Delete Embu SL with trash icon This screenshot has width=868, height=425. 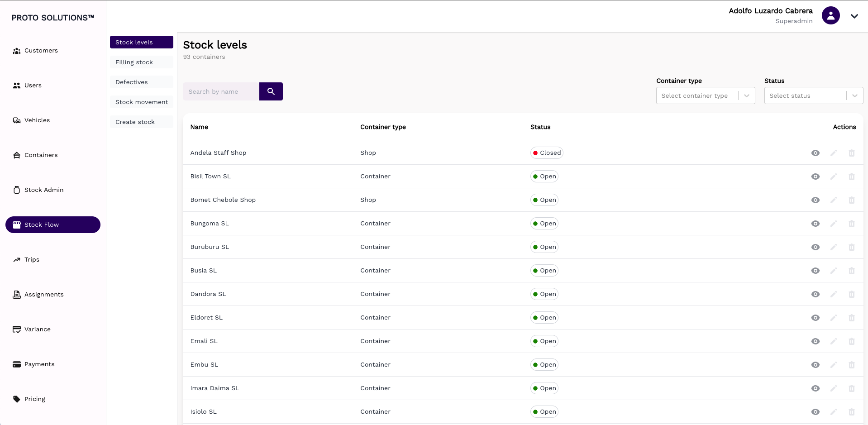(852, 365)
